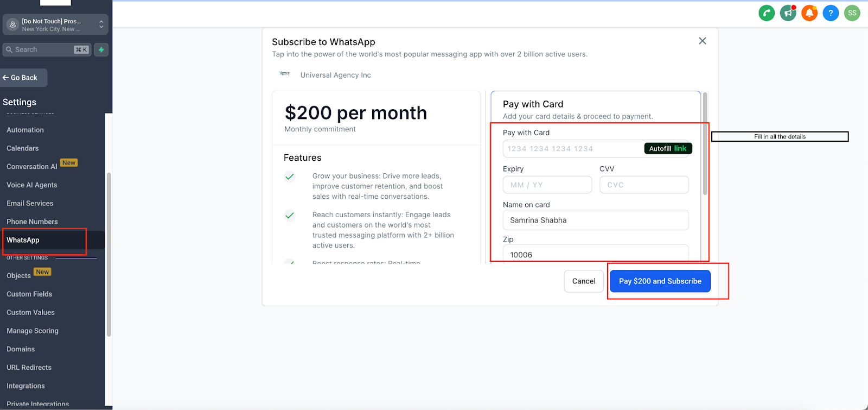Click the New badge next to Objects

click(x=42, y=272)
